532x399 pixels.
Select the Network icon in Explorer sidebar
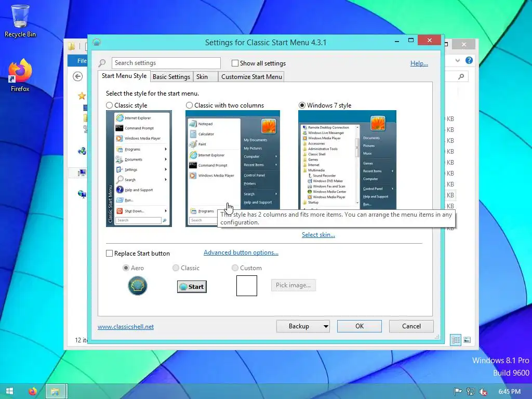(x=82, y=194)
